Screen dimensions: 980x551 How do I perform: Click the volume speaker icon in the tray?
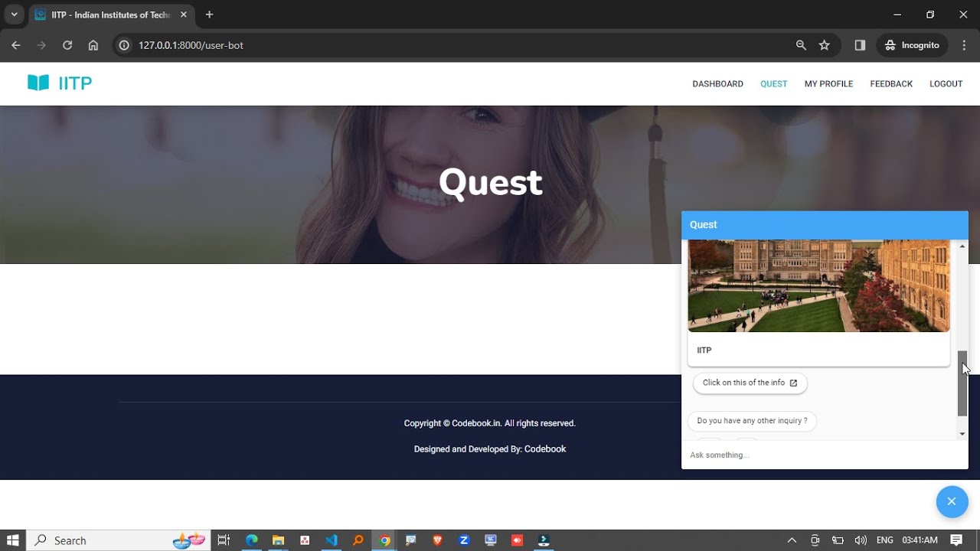(861, 540)
